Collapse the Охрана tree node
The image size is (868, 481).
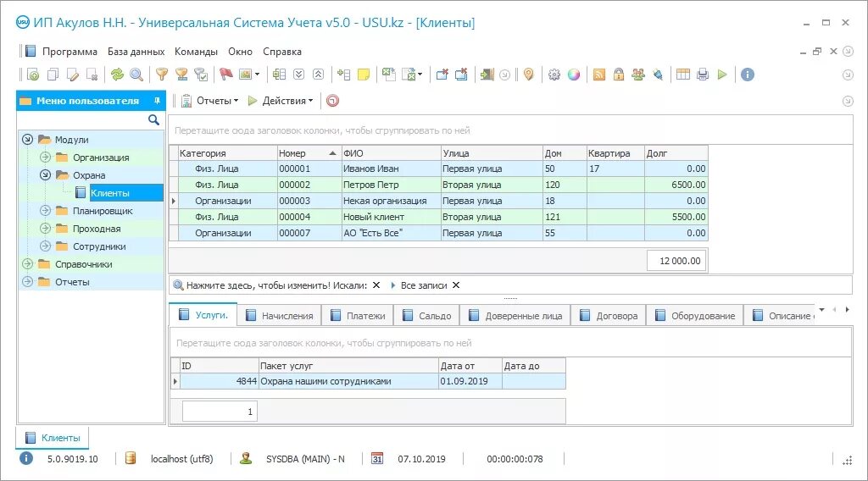click(46, 174)
